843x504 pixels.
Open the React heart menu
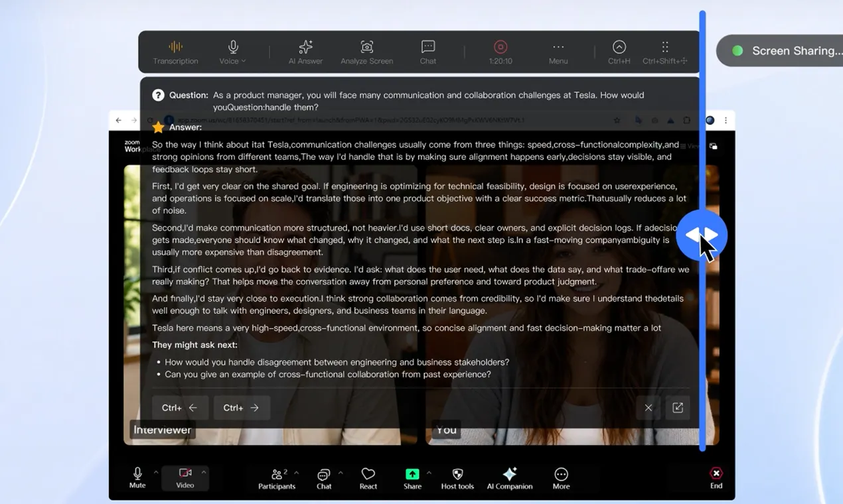(368, 478)
